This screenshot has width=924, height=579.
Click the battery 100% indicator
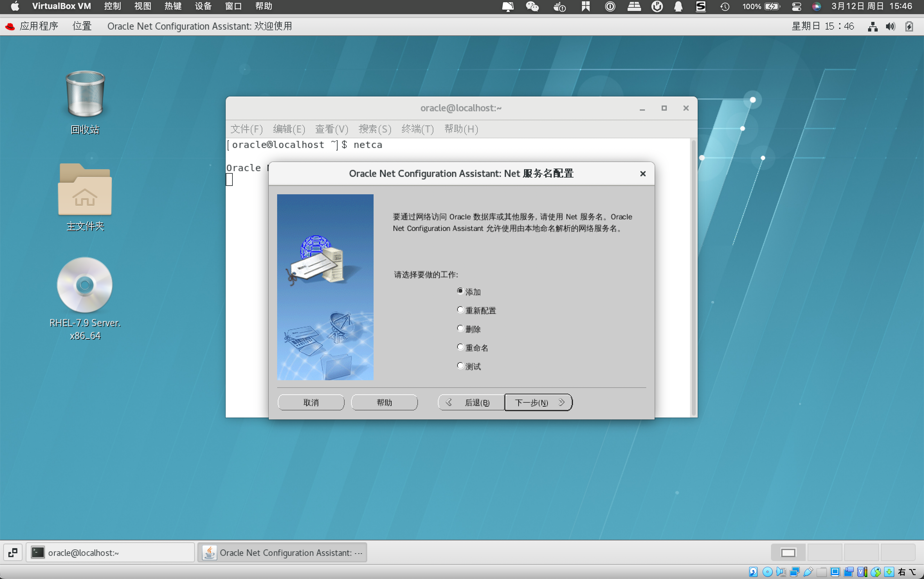761,6
